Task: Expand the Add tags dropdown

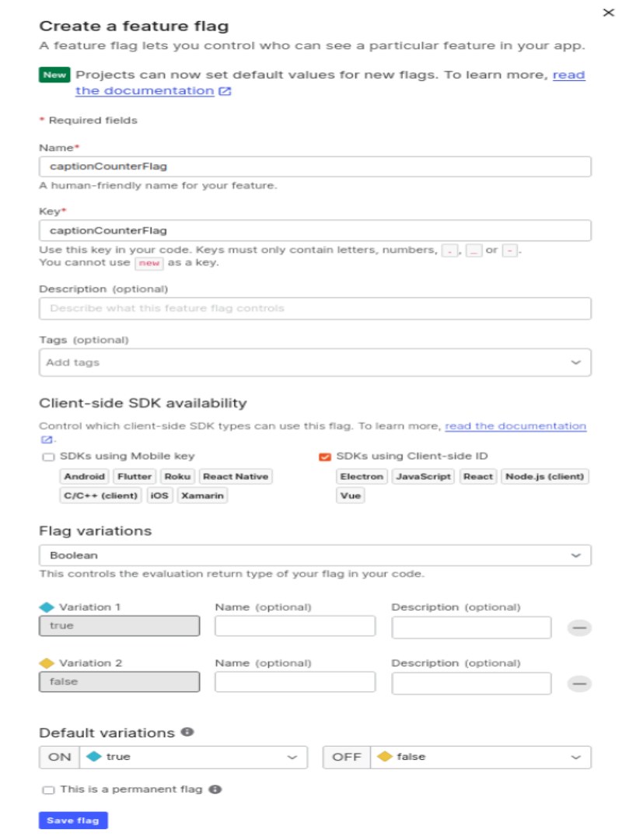Action: 578,362
